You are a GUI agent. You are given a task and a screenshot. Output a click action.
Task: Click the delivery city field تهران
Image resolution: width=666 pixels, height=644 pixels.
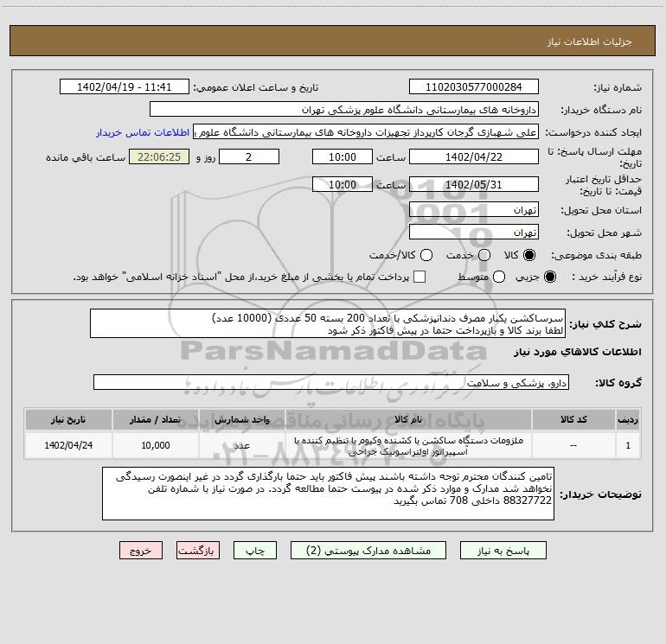(x=474, y=233)
